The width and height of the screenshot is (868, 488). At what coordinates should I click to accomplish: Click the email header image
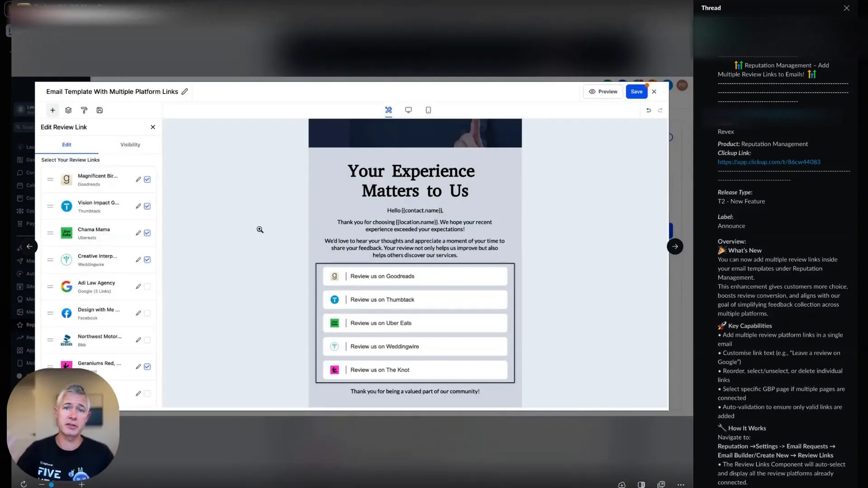pyautogui.click(x=415, y=133)
